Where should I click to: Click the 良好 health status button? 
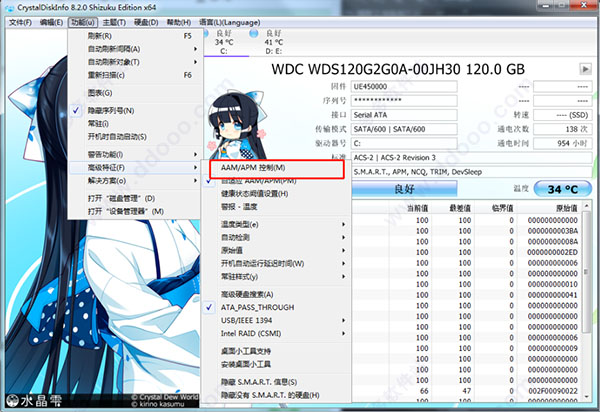coord(404,189)
